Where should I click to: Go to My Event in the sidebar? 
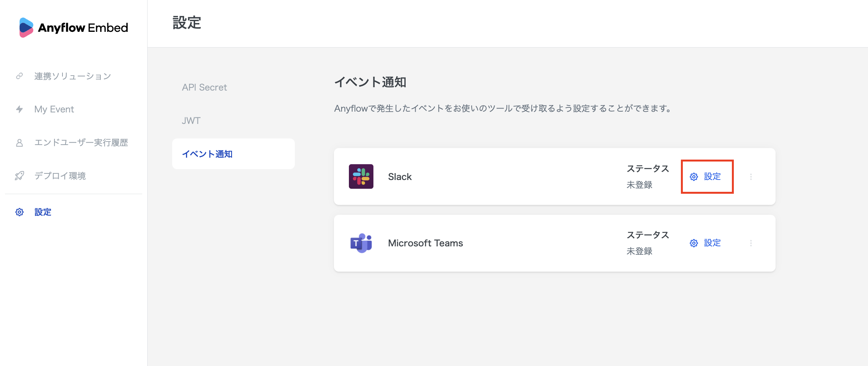coord(54,109)
